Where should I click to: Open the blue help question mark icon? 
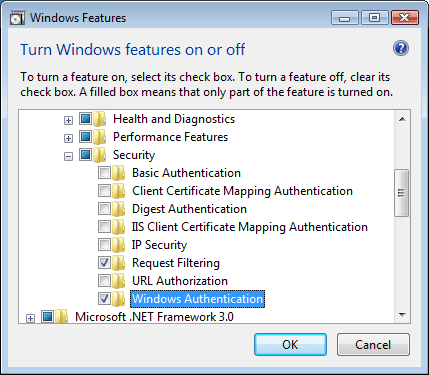click(401, 49)
